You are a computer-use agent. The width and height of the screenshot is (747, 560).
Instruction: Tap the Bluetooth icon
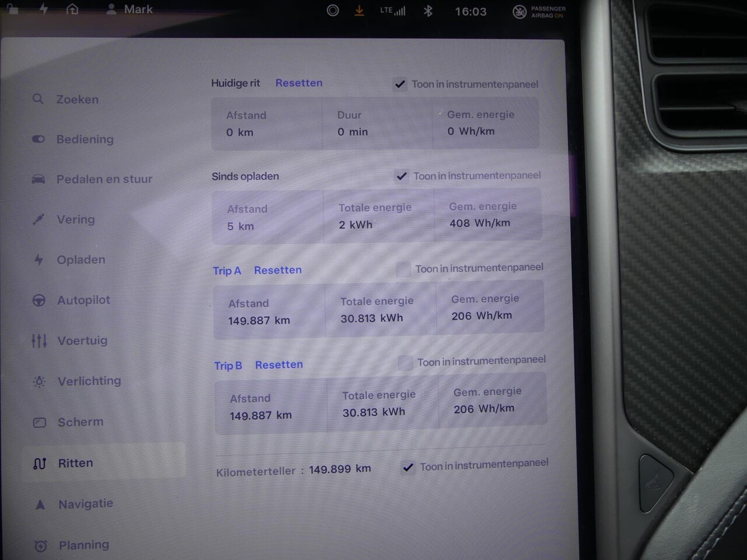point(428,10)
